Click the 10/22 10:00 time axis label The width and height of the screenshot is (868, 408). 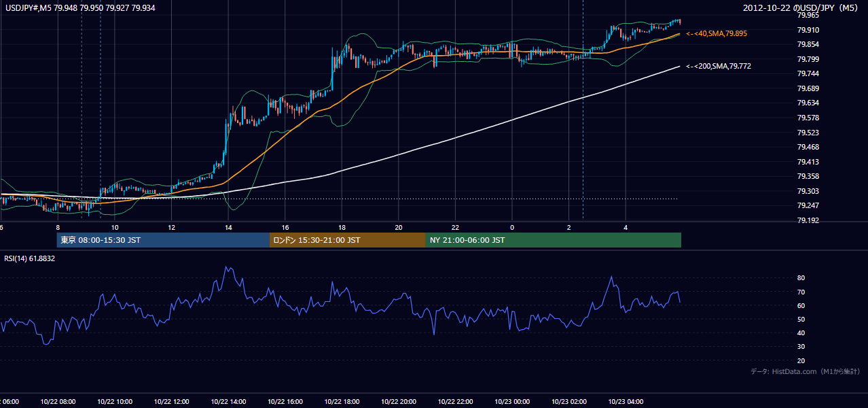click(x=115, y=402)
